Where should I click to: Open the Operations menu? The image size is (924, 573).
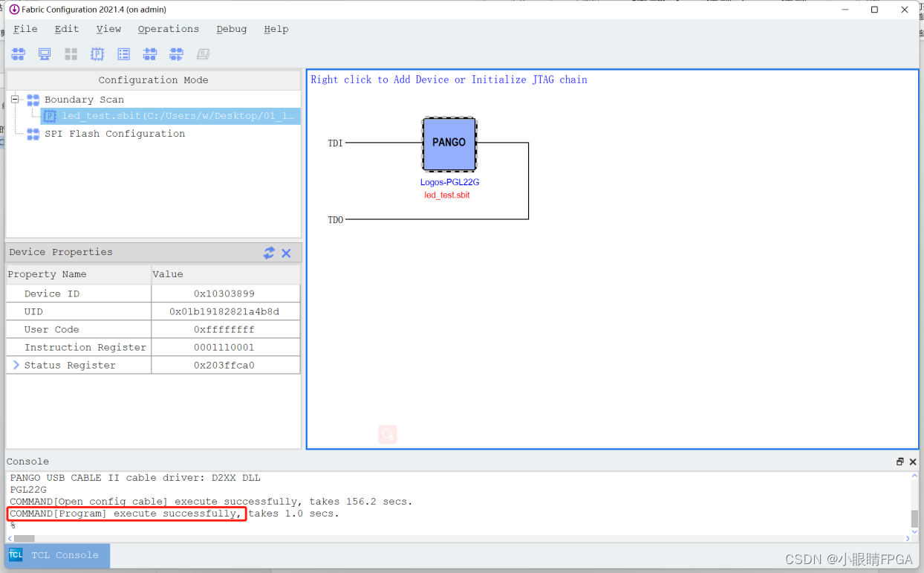[x=168, y=29]
